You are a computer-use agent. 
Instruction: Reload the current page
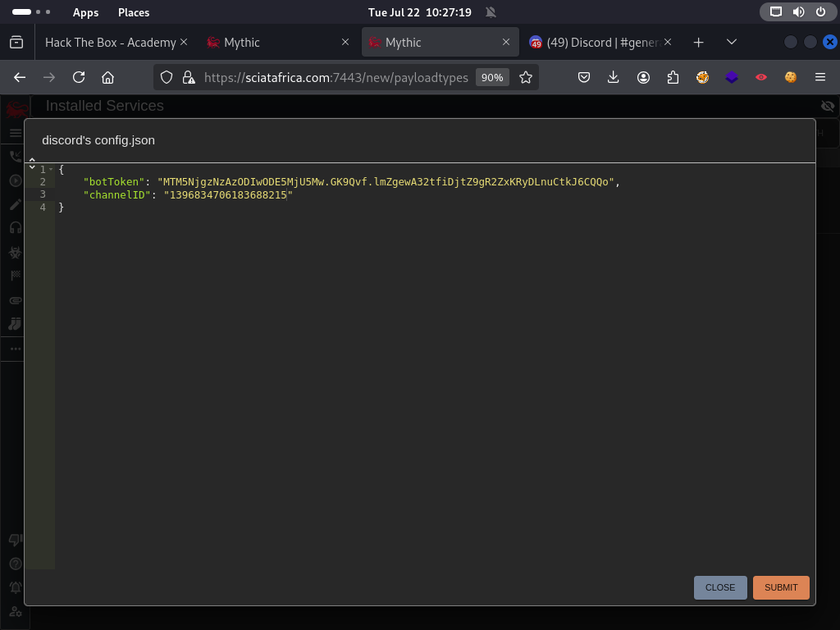[x=79, y=77]
